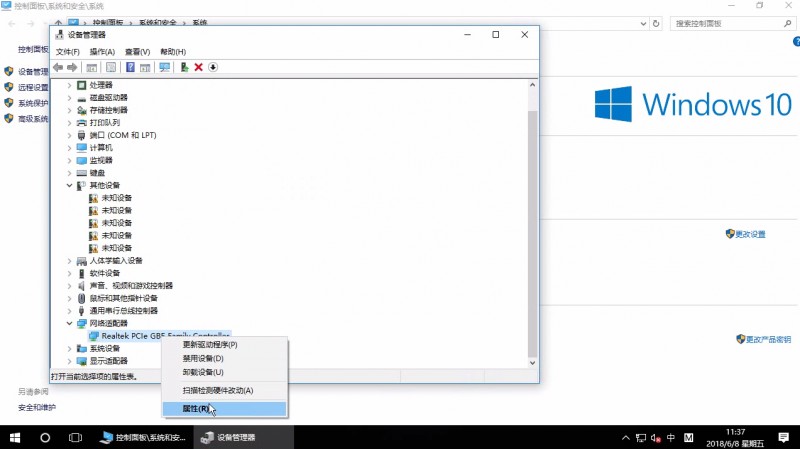Select the 监视器 monitor category icon

(81, 160)
